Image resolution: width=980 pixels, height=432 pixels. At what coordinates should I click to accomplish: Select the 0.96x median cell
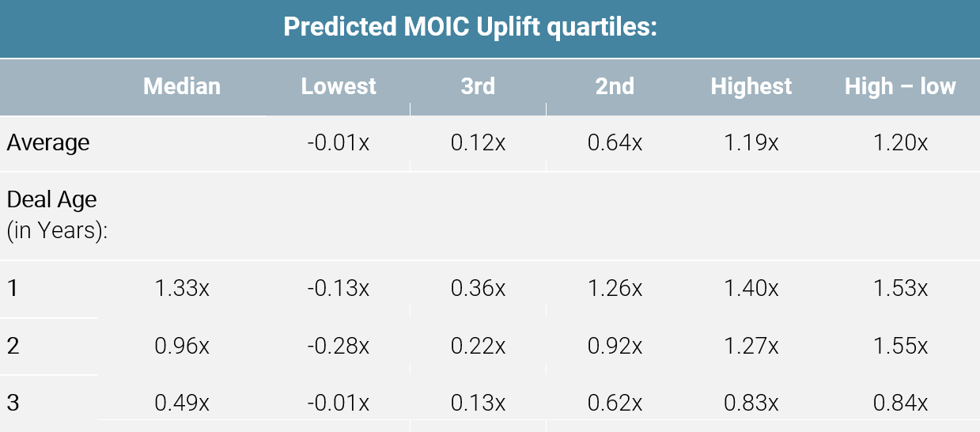click(182, 346)
